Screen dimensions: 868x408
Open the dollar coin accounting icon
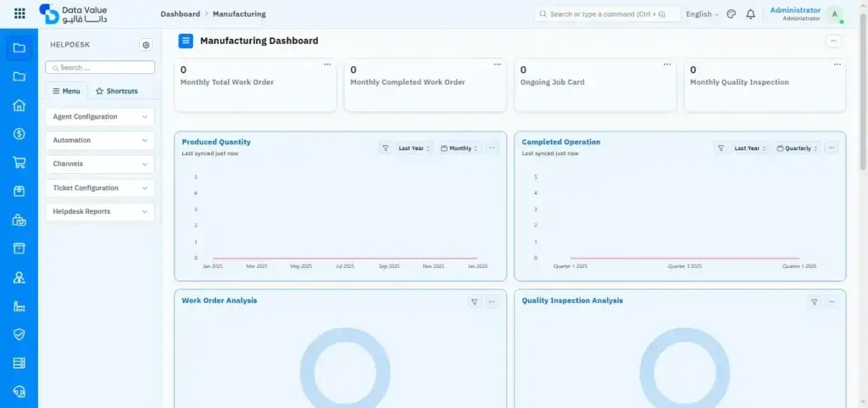[x=19, y=133]
